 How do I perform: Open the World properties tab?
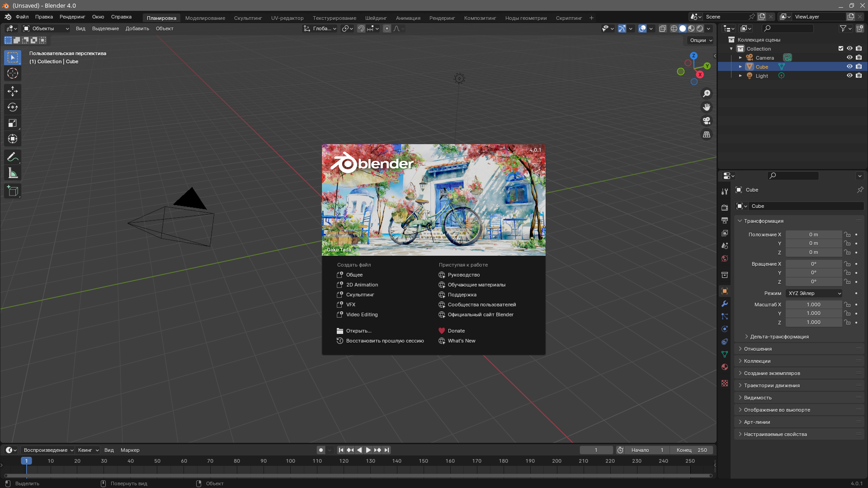[725, 258]
